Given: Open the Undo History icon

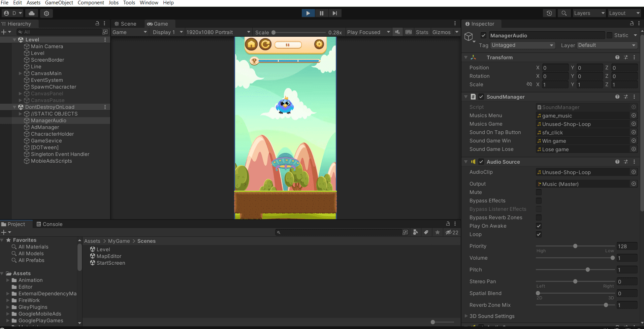Looking at the screenshot, I should (x=549, y=13).
